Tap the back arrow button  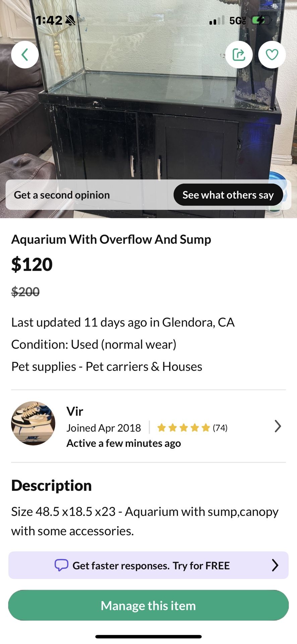click(25, 55)
